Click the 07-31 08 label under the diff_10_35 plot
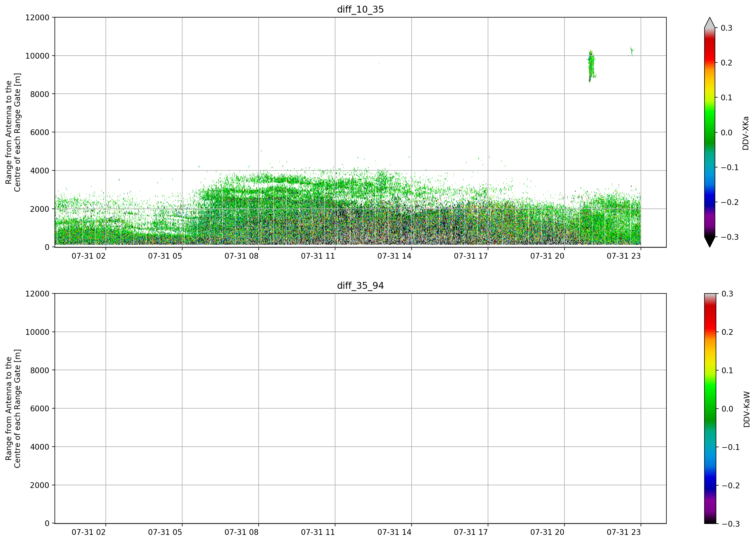 click(241, 256)
